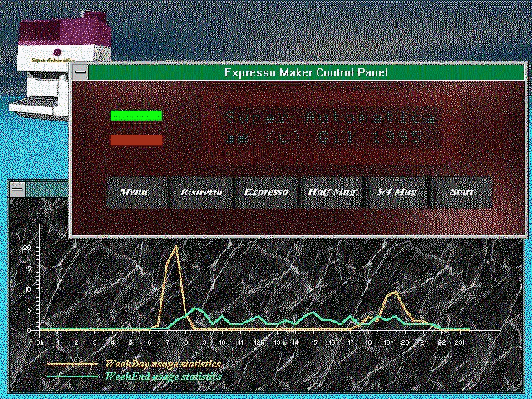This screenshot has width=532, height=399.
Task: Click the green status indicator light
Action: click(136, 116)
